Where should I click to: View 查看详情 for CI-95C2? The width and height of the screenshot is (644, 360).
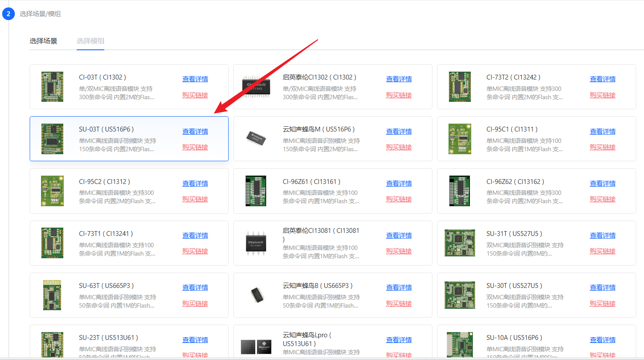195,183
